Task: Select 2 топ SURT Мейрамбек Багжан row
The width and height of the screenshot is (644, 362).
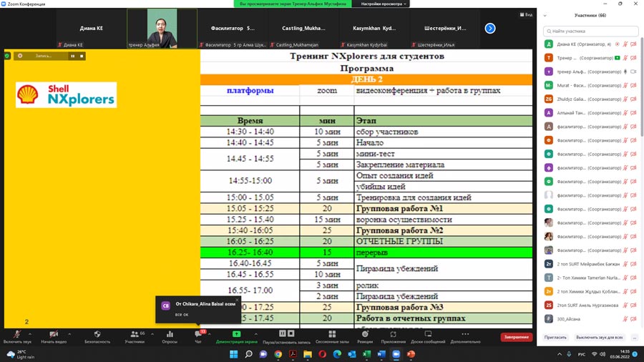Action: [590, 264]
